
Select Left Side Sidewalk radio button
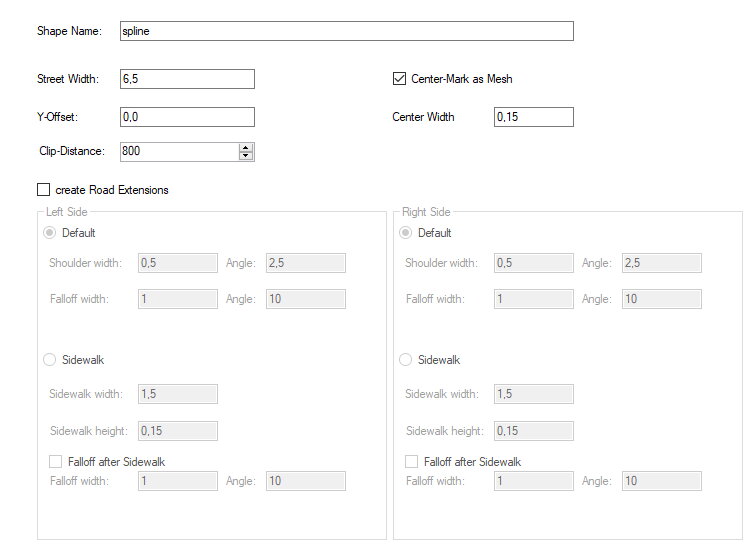tap(49, 360)
